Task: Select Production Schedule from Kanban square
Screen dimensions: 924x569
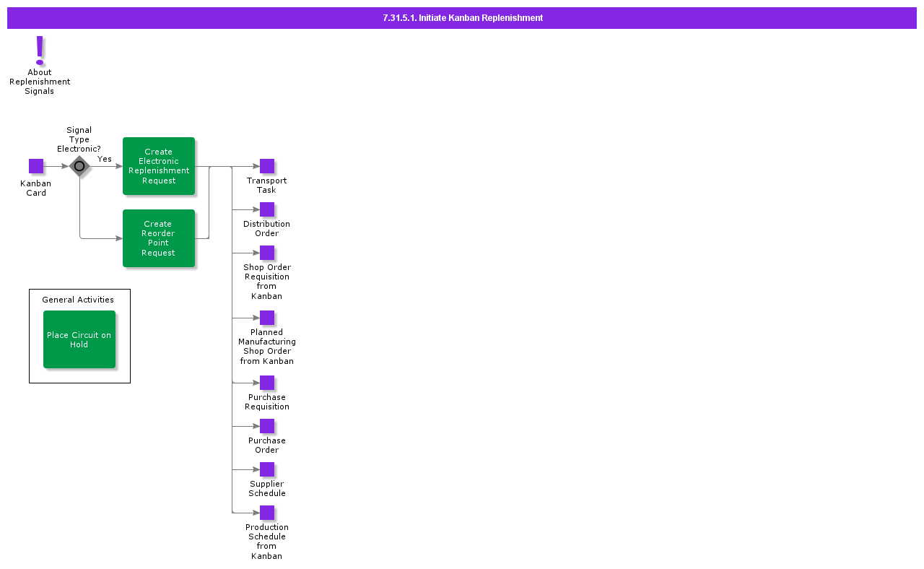Action: pyautogui.click(x=267, y=513)
